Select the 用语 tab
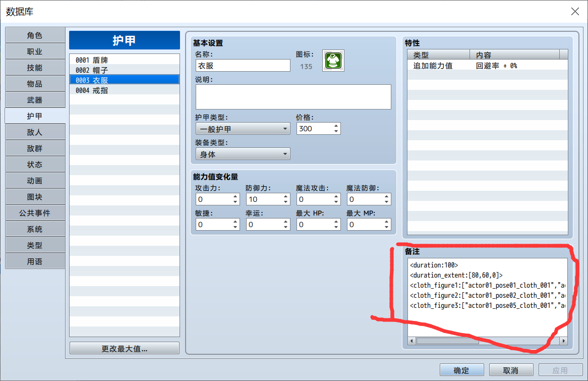The height and width of the screenshot is (381, 588). point(35,261)
